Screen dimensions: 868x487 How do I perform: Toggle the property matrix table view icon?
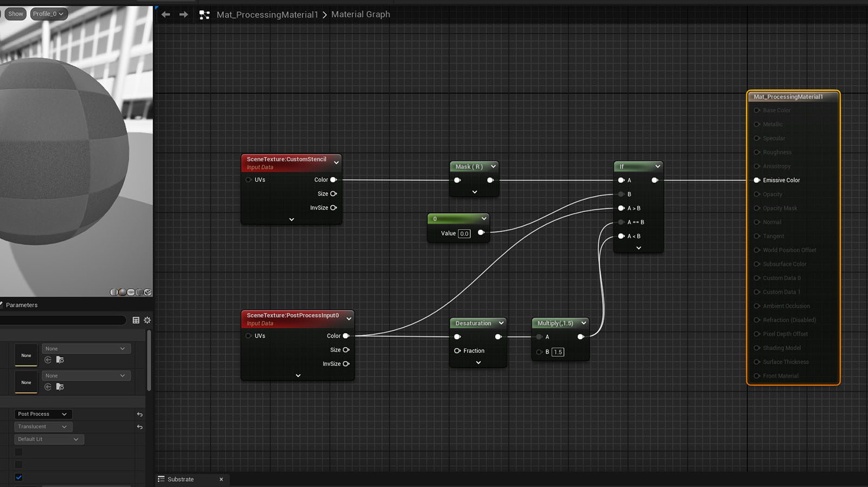(x=136, y=320)
